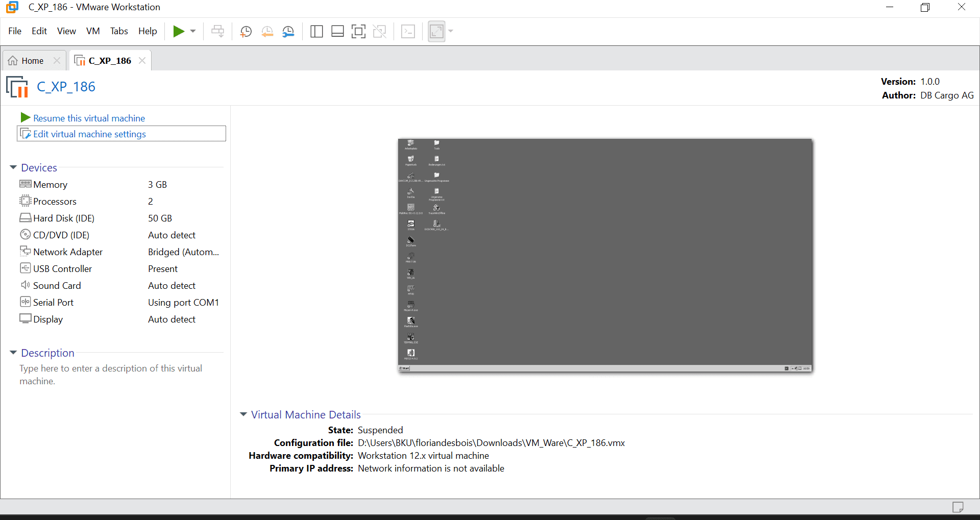Click the Serial Port icon
980x520 pixels.
[x=26, y=302]
